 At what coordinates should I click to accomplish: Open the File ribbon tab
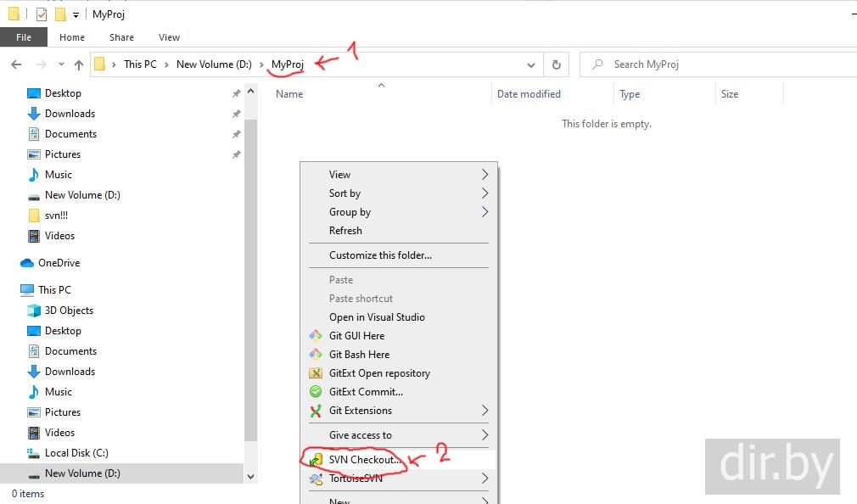(24, 37)
